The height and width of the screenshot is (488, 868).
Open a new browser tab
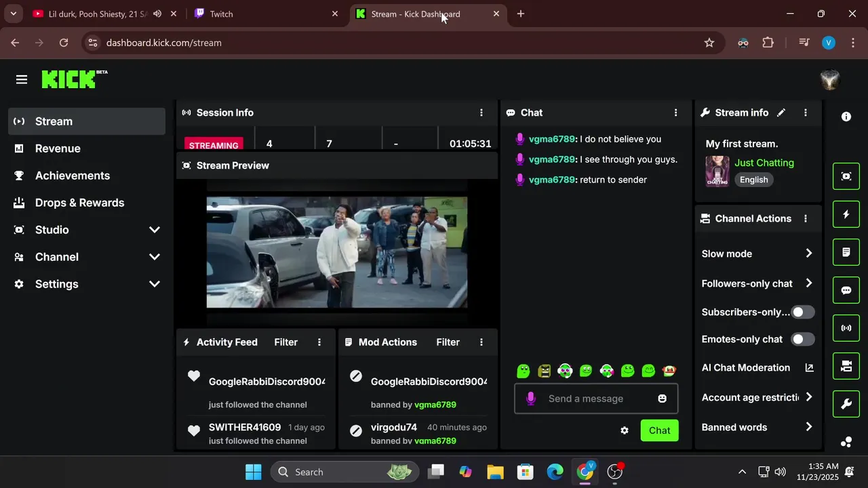pos(521,14)
